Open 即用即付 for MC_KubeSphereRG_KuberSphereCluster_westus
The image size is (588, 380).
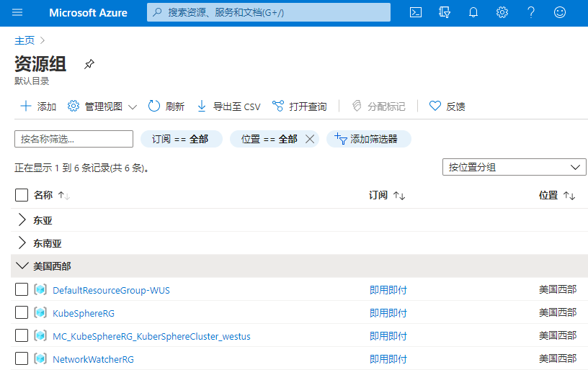point(388,336)
